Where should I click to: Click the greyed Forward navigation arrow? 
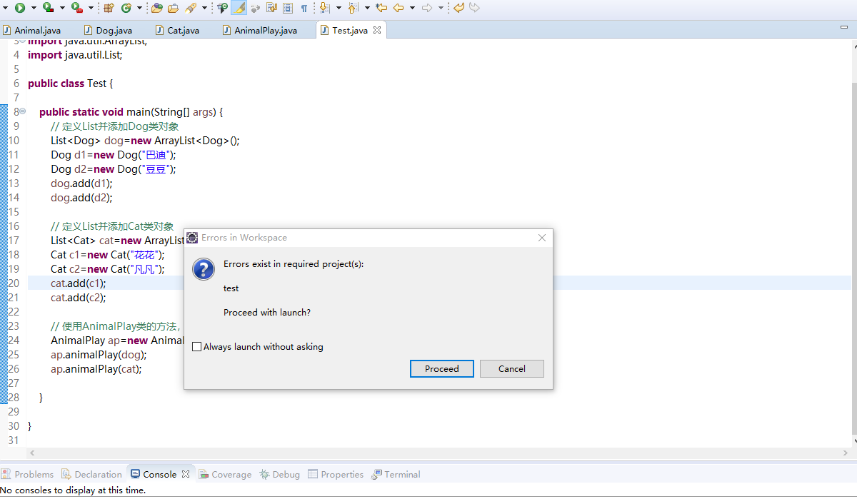(x=427, y=8)
